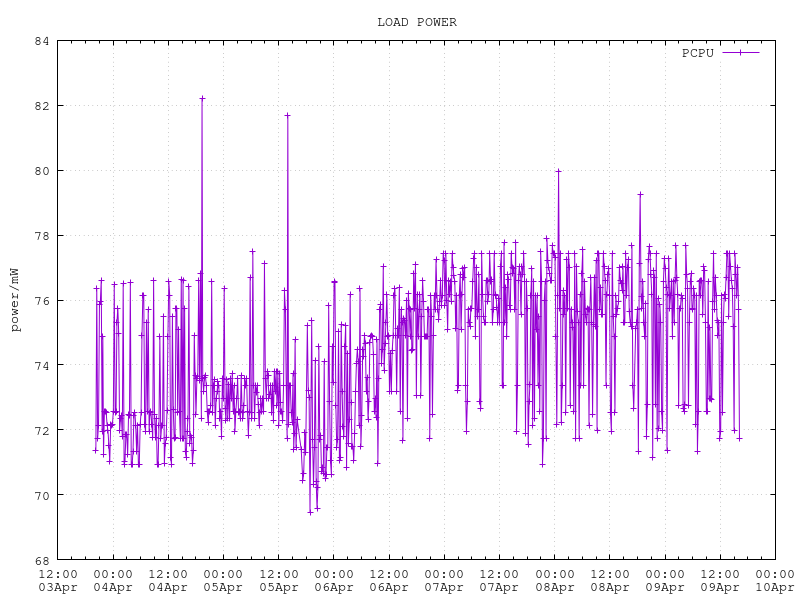
Task: Click the 76 y-axis tick label
Action: (41, 300)
